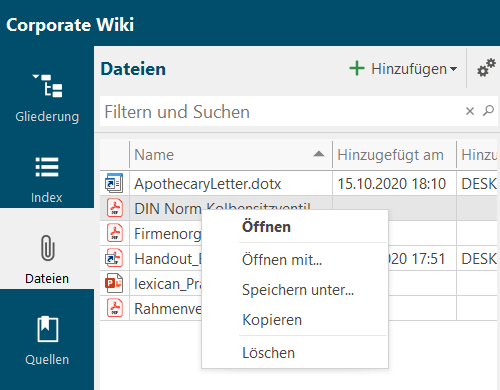Open the Quellen bookmark section
Viewport: 500px width, 390px height.
tap(47, 340)
